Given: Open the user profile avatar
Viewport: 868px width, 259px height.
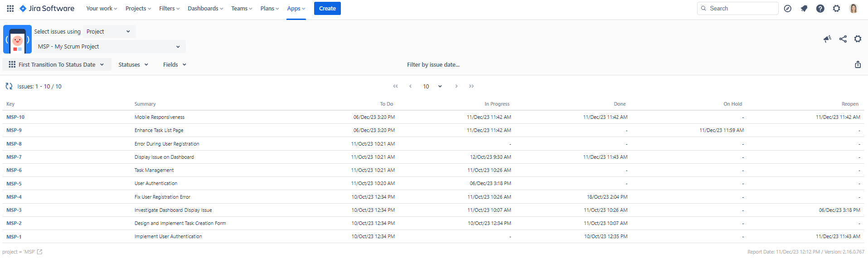Looking at the screenshot, I should pyautogui.click(x=853, y=9).
